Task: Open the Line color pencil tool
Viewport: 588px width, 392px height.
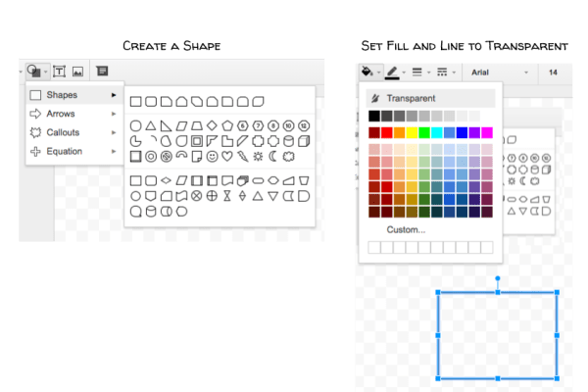Action: pos(394,72)
